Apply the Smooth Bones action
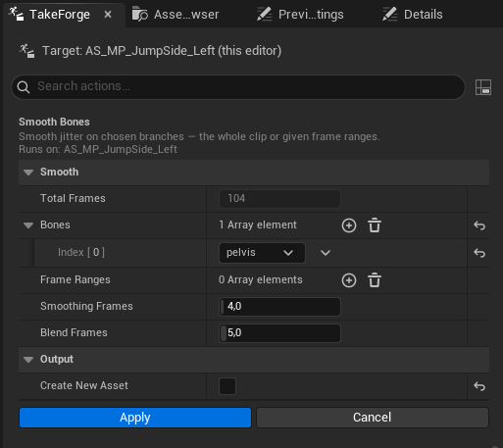503x448 pixels. click(135, 418)
